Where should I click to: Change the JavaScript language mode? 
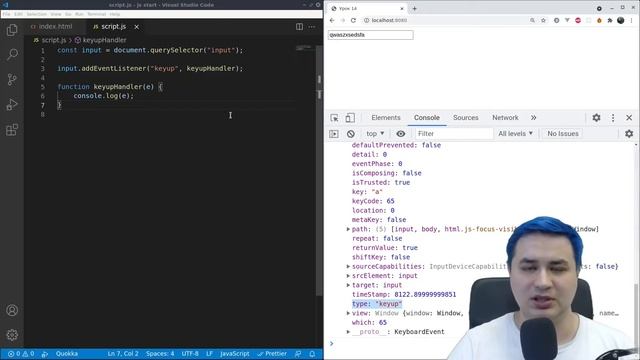pyautogui.click(x=234, y=354)
